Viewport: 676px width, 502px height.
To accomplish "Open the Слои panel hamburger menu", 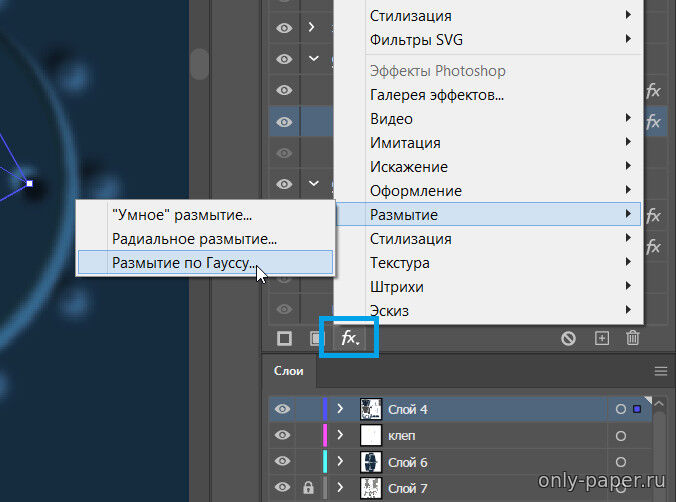I will (x=660, y=371).
